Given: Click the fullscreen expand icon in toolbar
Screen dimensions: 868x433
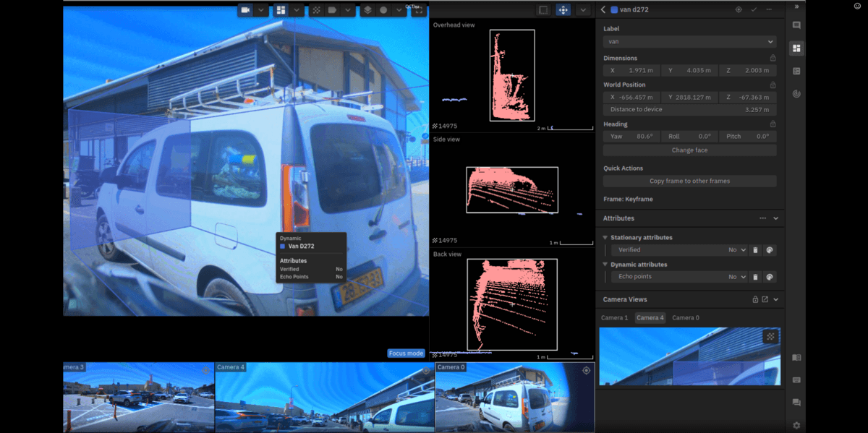Looking at the screenshot, I should pos(418,11).
